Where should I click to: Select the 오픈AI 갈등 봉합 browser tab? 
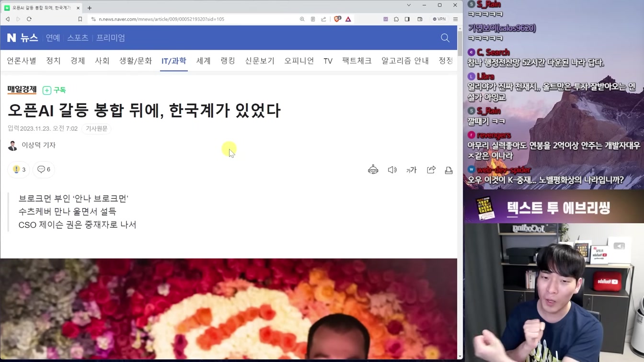tap(41, 8)
